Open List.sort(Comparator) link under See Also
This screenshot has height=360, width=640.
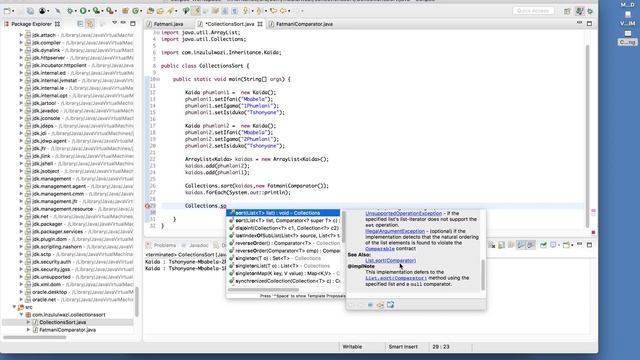(390, 260)
